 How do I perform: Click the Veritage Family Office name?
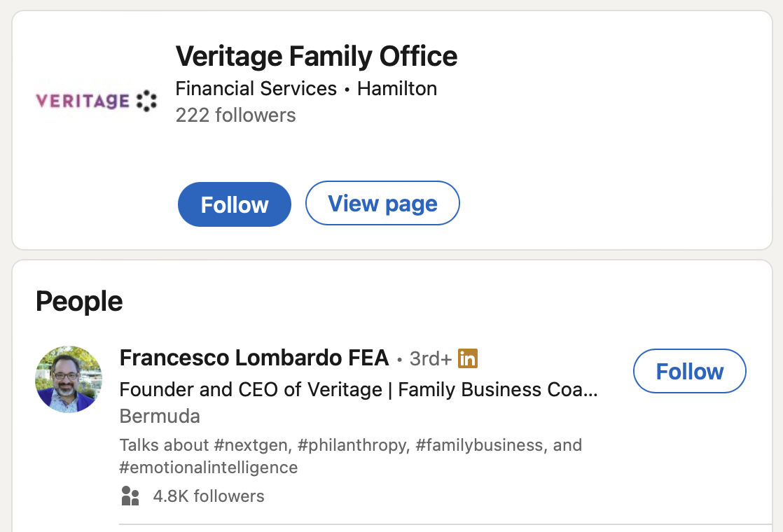317,56
